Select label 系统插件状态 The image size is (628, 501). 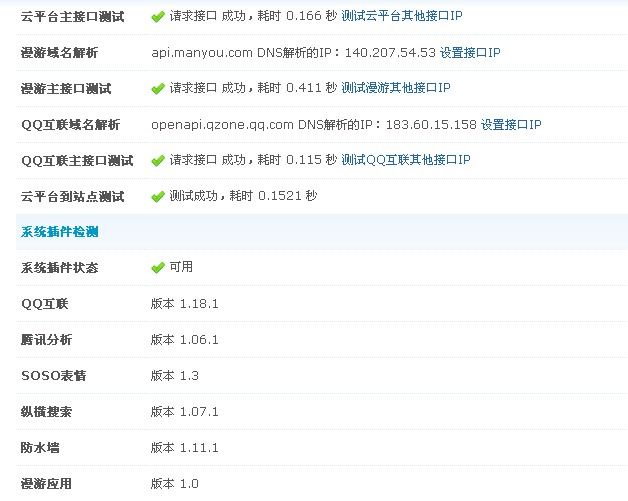tap(60, 268)
